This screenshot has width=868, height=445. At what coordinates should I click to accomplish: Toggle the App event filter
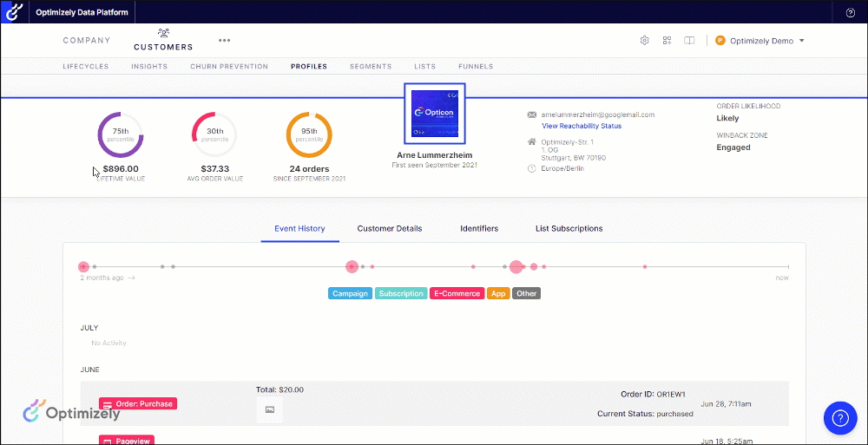point(498,293)
